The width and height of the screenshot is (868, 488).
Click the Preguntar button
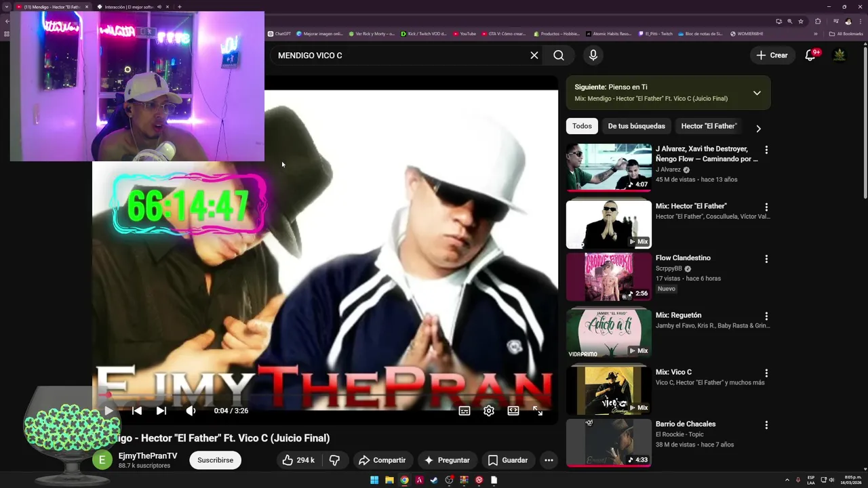(x=447, y=460)
